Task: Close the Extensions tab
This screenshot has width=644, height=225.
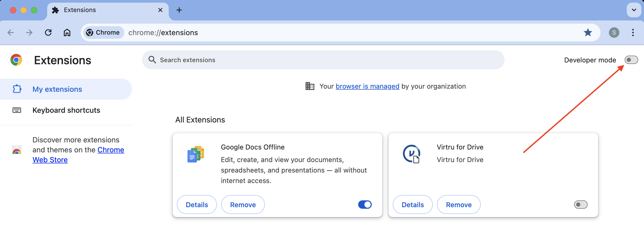Action: click(x=160, y=10)
